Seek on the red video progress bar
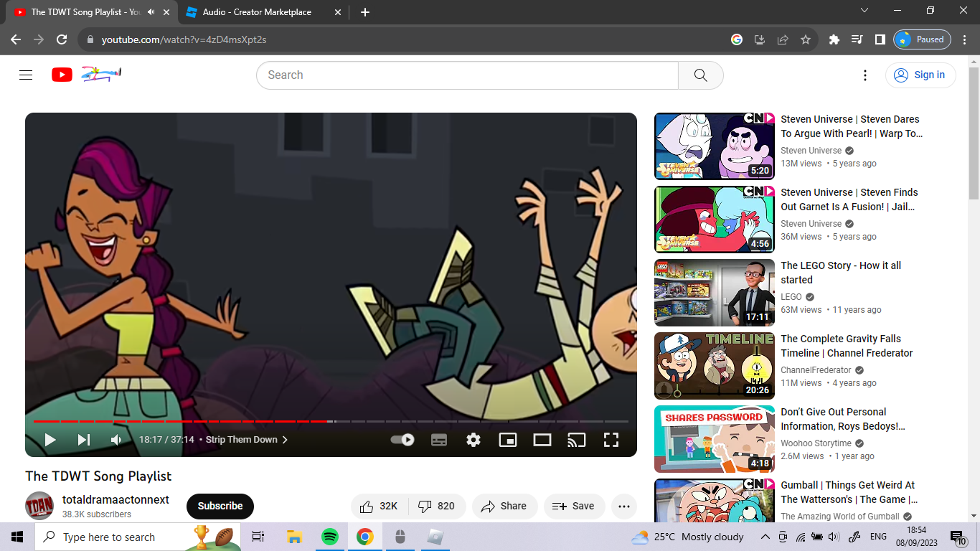This screenshot has width=980, height=551. click(x=331, y=421)
